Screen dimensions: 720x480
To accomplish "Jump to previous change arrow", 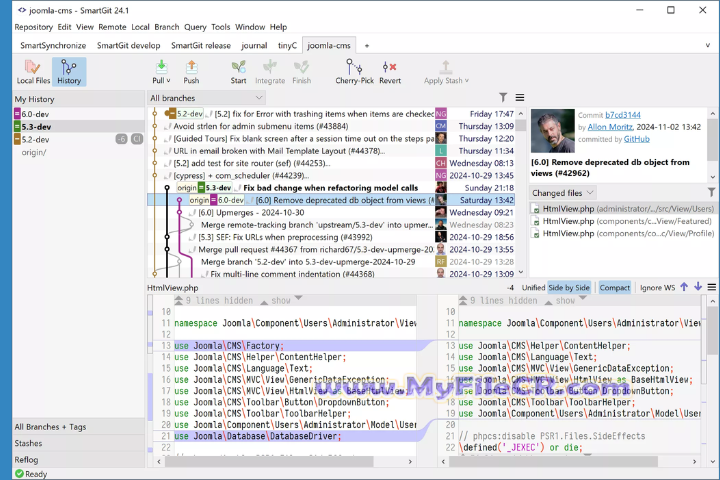I will 684,287.
